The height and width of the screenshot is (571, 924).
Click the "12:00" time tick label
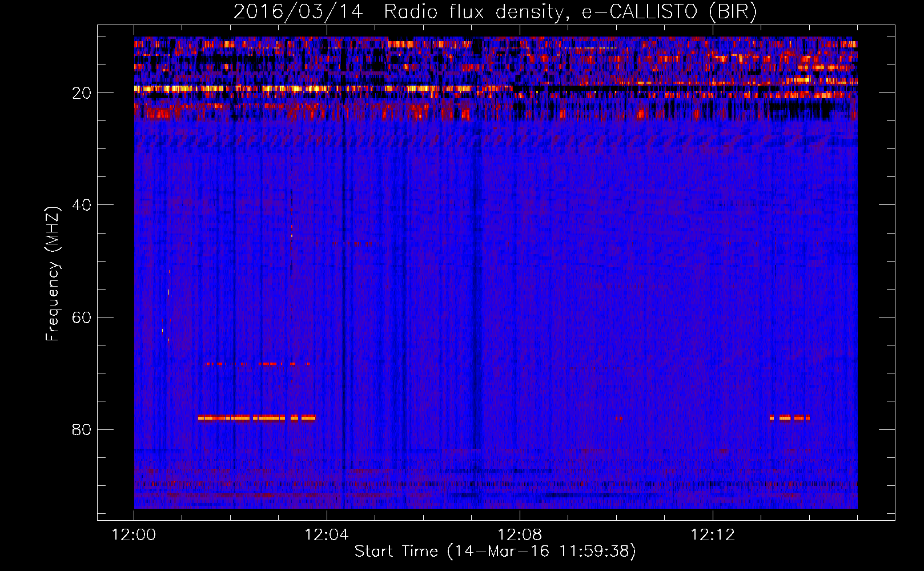pos(134,535)
